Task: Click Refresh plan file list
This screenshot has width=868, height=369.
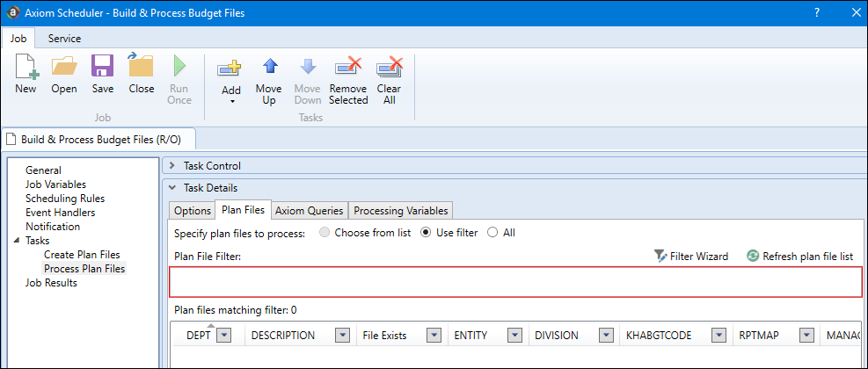Action: pyautogui.click(x=799, y=257)
